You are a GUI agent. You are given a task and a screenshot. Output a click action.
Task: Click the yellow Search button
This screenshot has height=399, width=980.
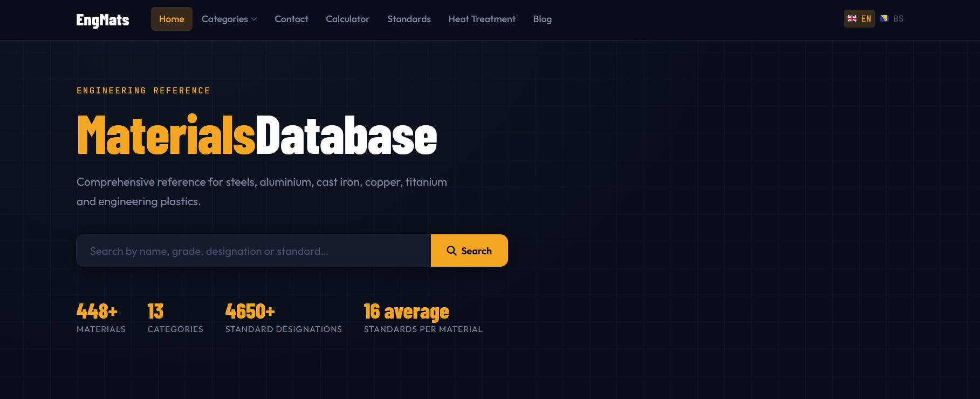pyautogui.click(x=469, y=251)
